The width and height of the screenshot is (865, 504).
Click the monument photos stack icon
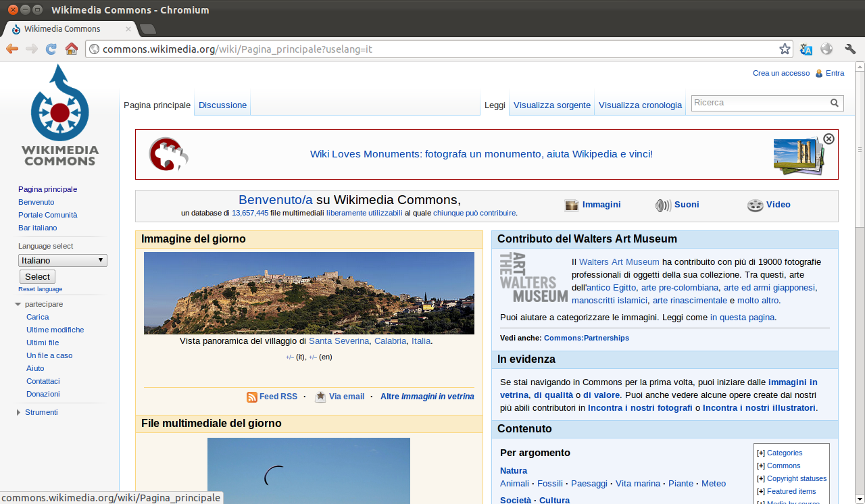point(797,155)
